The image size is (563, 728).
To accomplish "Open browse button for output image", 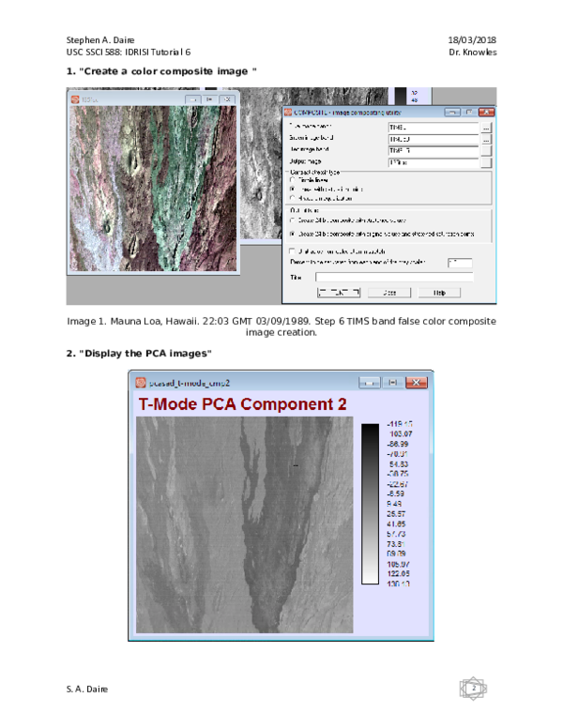I will pyautogui.click(x=486, y=162).
